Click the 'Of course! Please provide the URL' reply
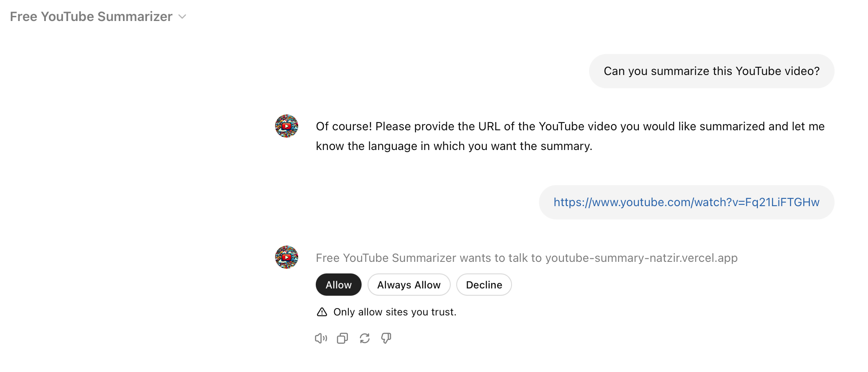 (570, 136)
